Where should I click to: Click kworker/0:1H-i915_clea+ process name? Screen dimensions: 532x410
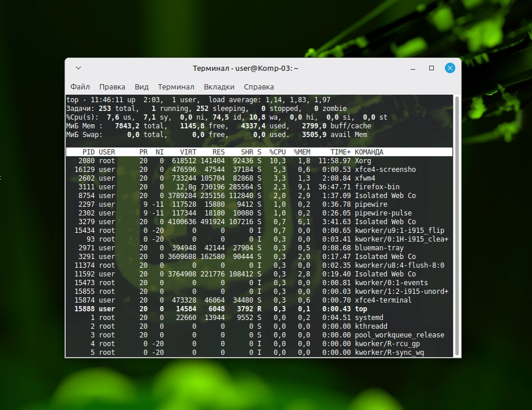pos(401,239)
